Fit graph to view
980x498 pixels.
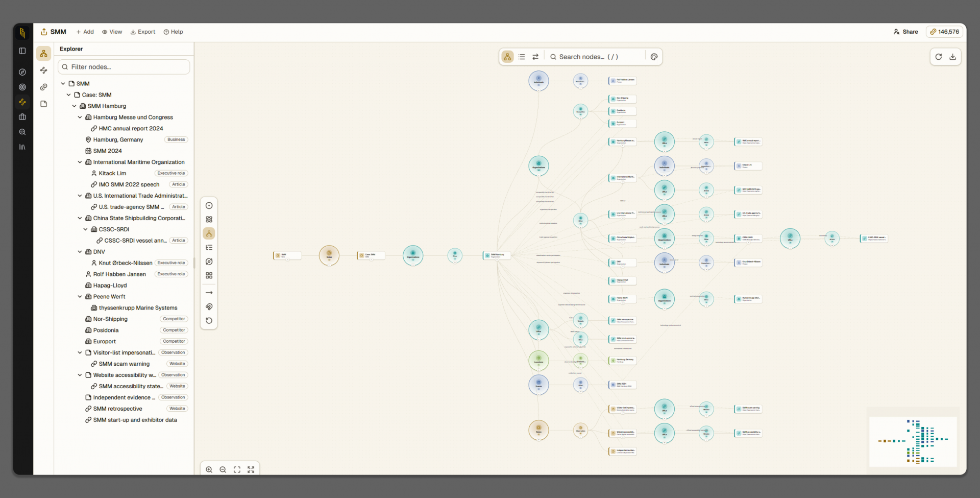click(237, 469)
